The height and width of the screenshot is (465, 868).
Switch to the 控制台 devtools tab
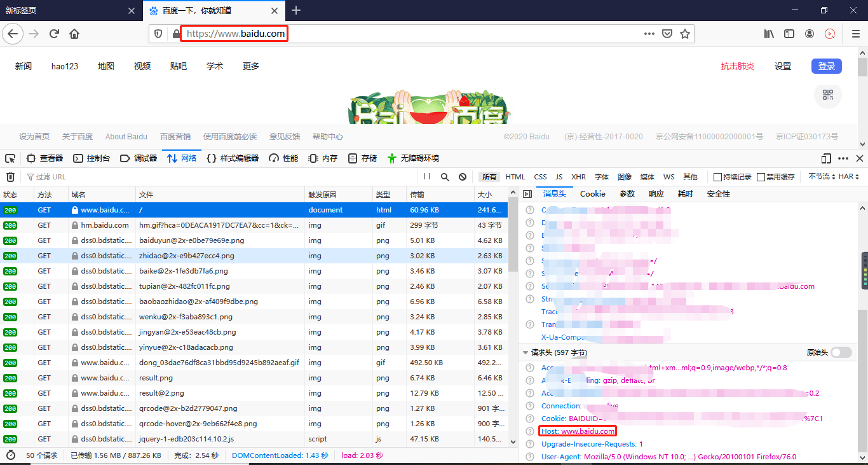pos(92,158)
